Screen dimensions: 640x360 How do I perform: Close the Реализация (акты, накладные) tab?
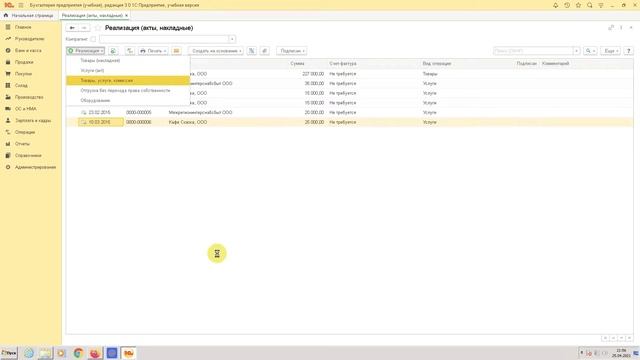pyautogui.click(x=127, y=16)
